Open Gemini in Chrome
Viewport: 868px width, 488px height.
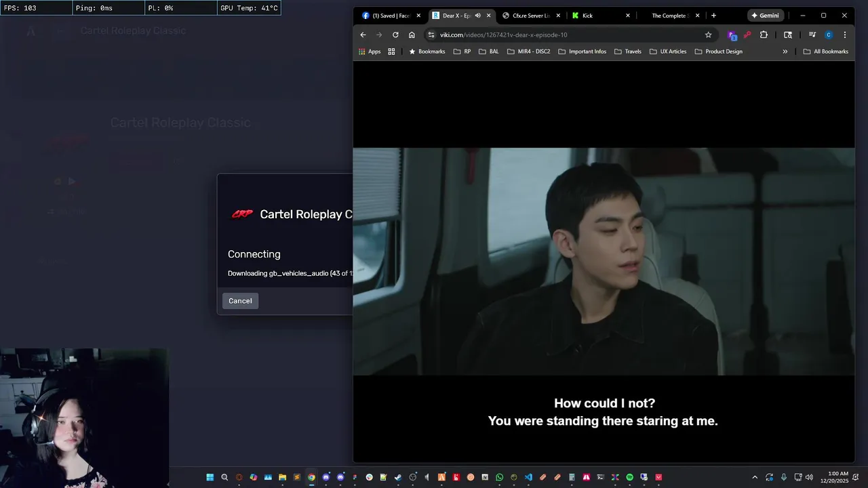pos(766,16)
